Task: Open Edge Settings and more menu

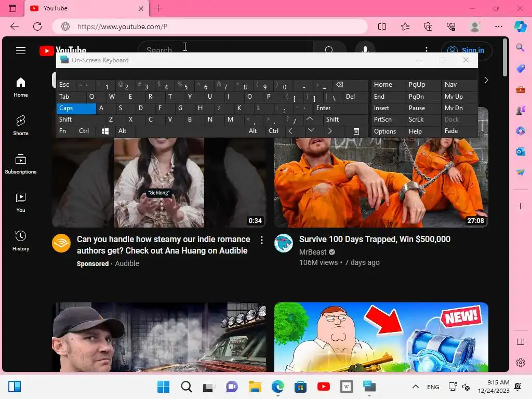Action: 498,26
